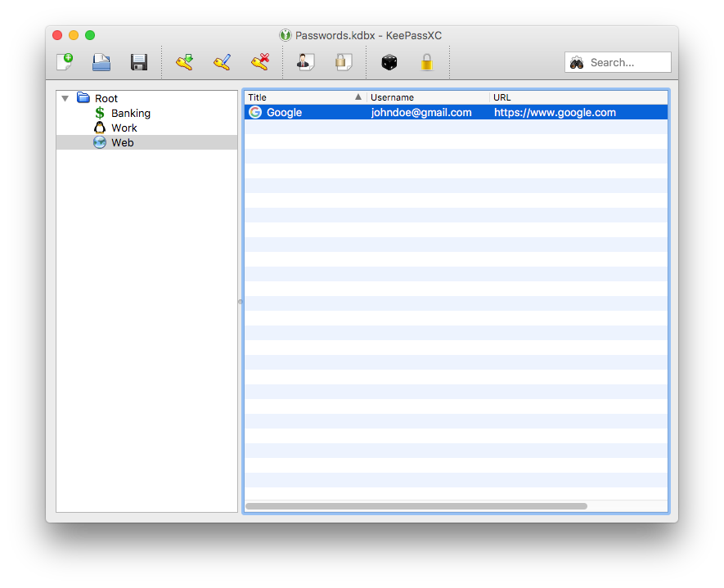Click the green dollar Banking icon
Viewport: 724px width, 588px height.
[x=100, y=113]
